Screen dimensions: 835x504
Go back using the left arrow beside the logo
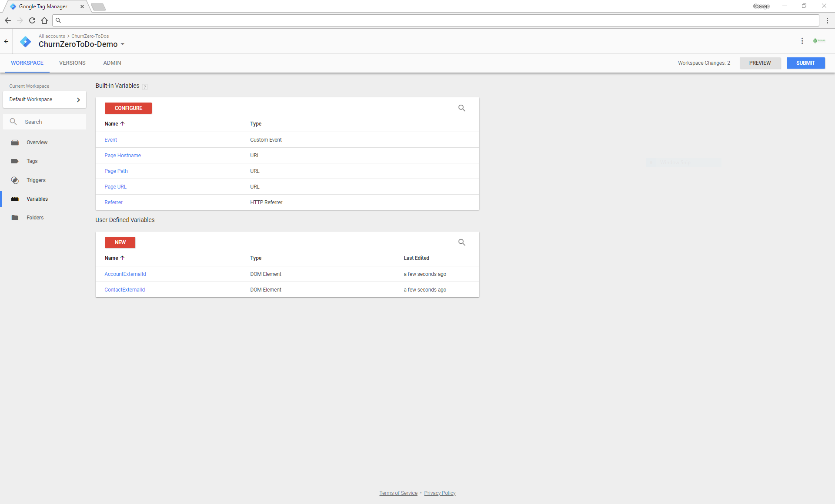pyautogui.click(x=6, y=41)
